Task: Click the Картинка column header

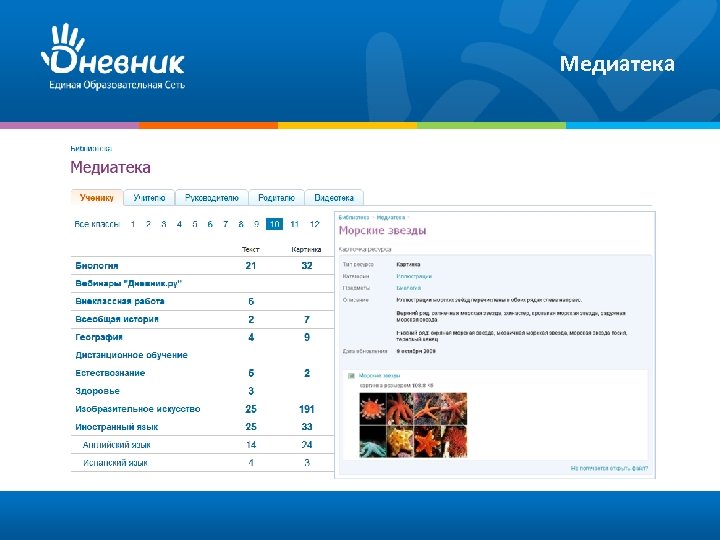Action: coord(306,249)
